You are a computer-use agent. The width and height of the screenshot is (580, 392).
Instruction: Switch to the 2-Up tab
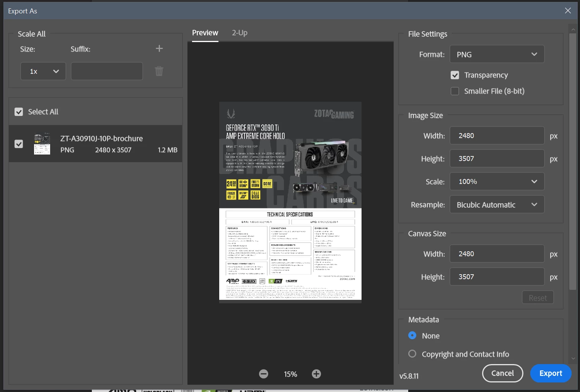(x=239, y=33)
